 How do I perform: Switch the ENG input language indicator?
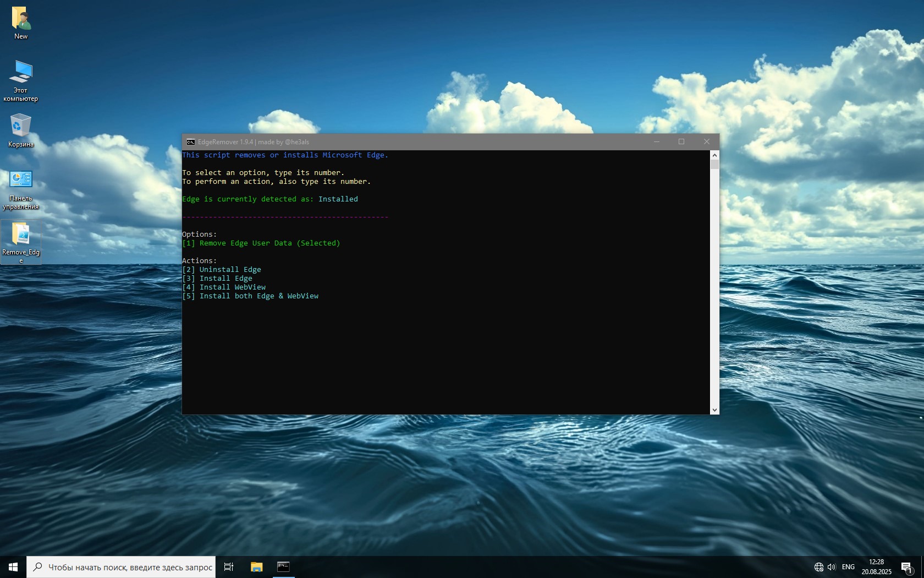(848, 567)
